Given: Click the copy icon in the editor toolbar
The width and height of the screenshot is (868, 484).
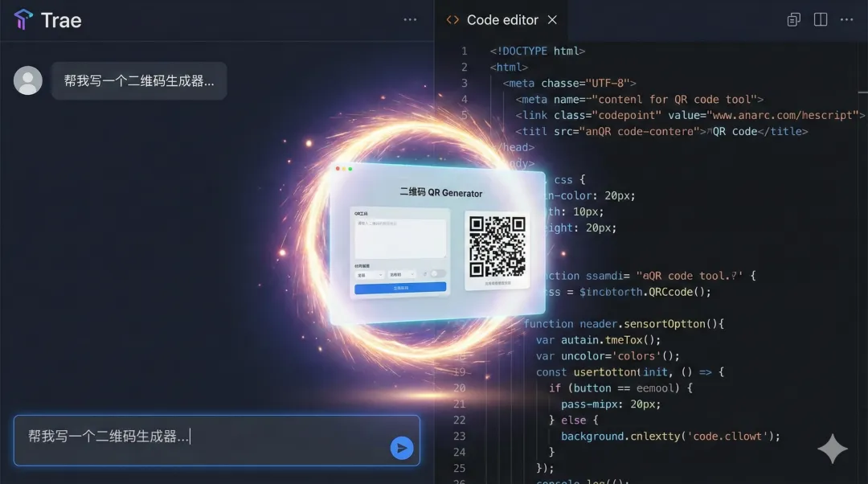Looking at the screenshot, I should [793, 19].
